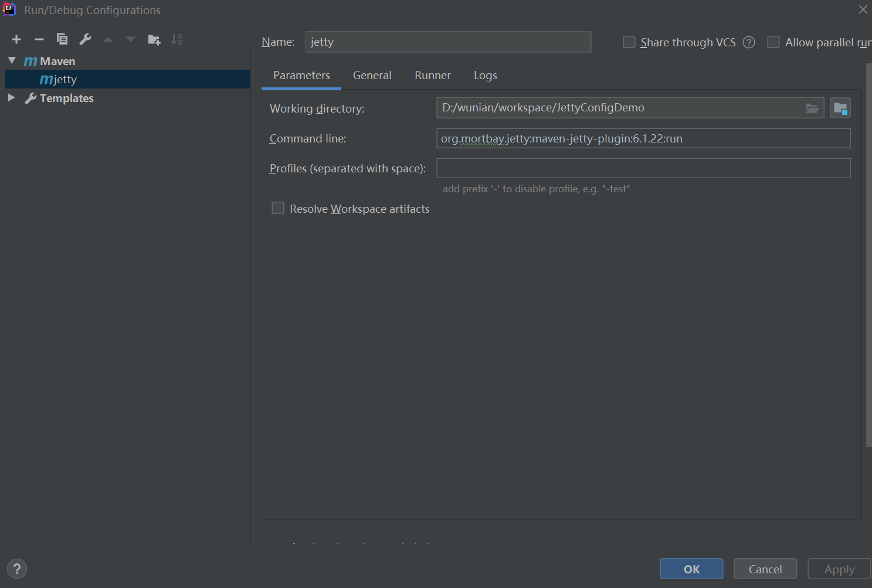Click the IntelliJ IDEA logo in title bar
This screenshot has height=588, width=872.
pyautogui.click(x=9, y=9)
